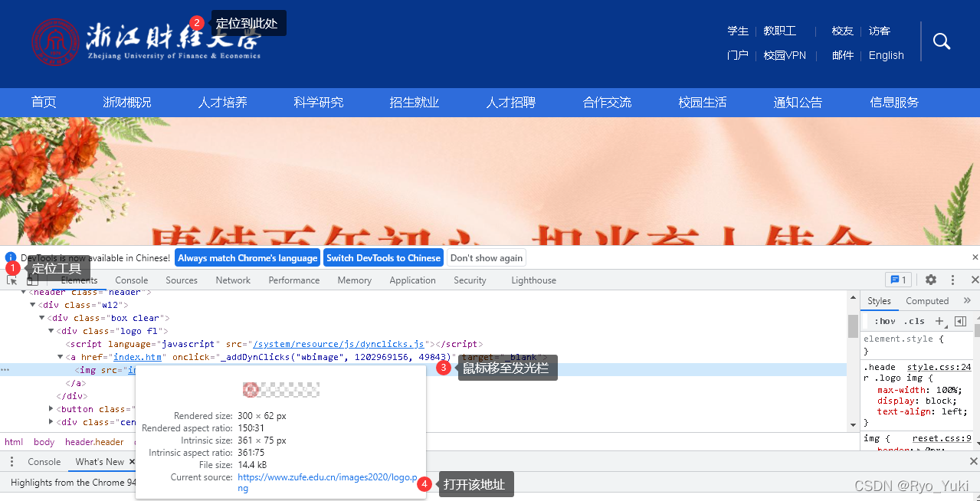Collapse the div class="w12" node
Image resolution: width=980 pixels, height=501 pixels.
click(33, 305)
